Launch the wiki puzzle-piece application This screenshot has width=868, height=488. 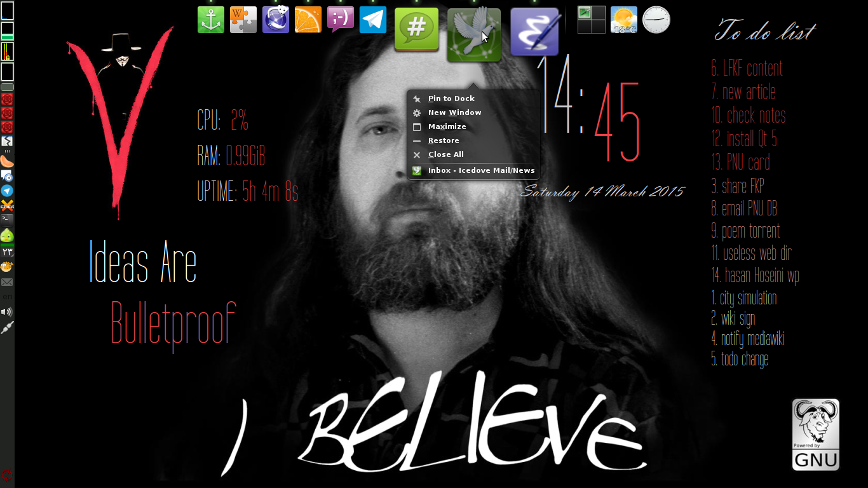[243, 20]
